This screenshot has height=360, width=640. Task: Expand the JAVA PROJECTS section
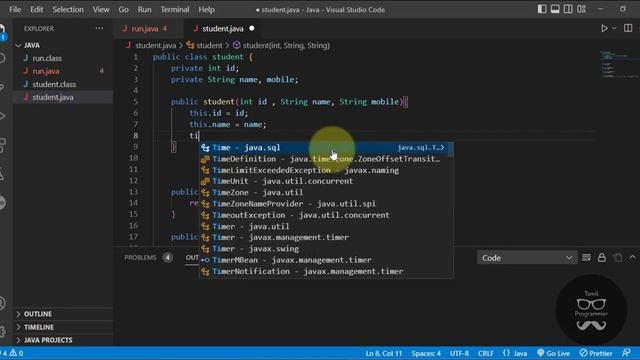coord(63,340)
